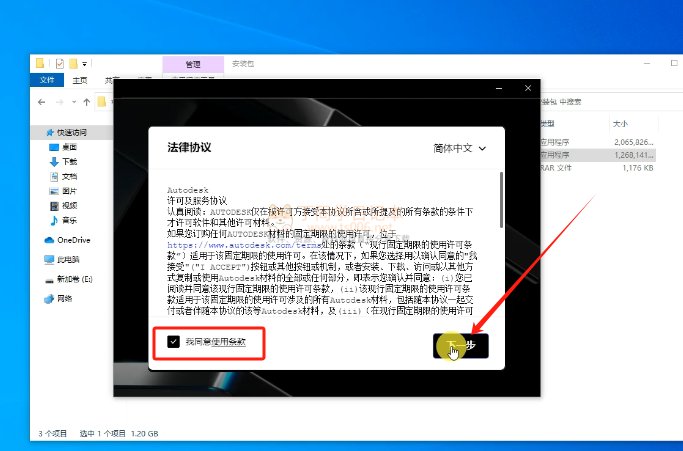
Task: Click the license agreement scrollbar
Action: click(501, 200)
